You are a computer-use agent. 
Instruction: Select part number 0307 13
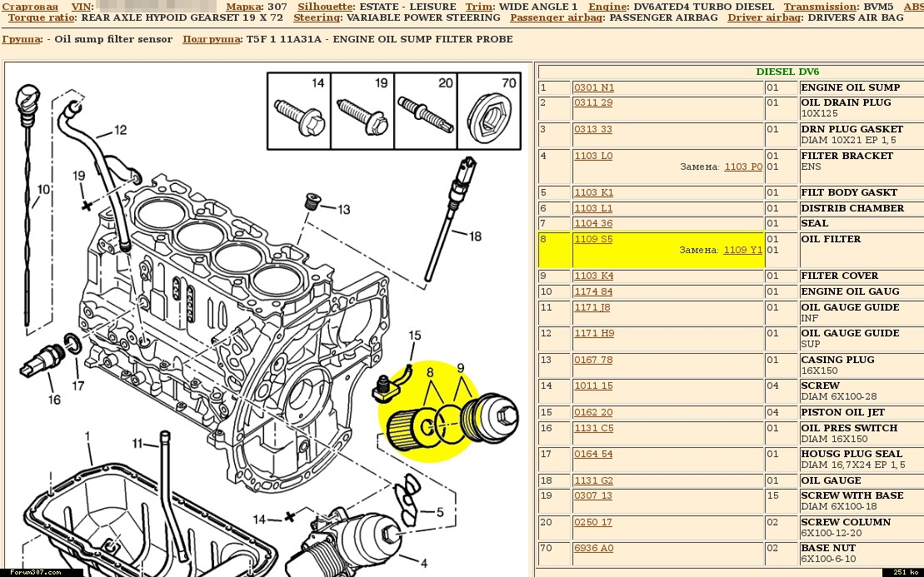click(593, 495)
